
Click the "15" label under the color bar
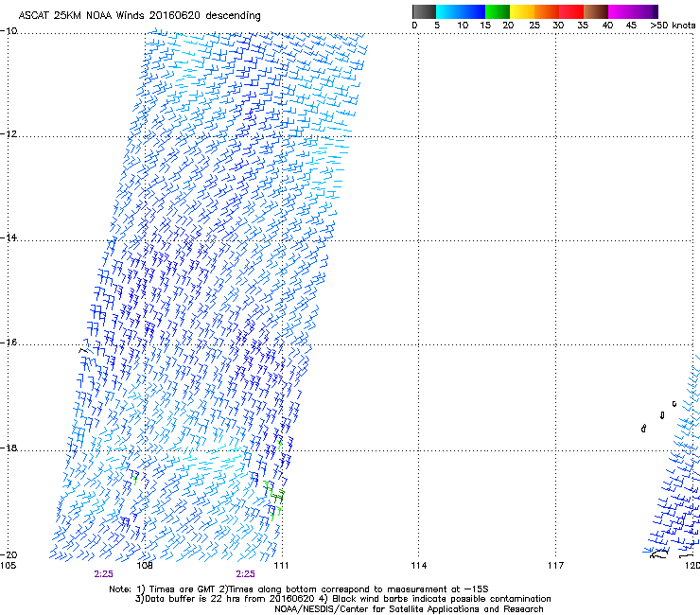(x=485, y=26)
